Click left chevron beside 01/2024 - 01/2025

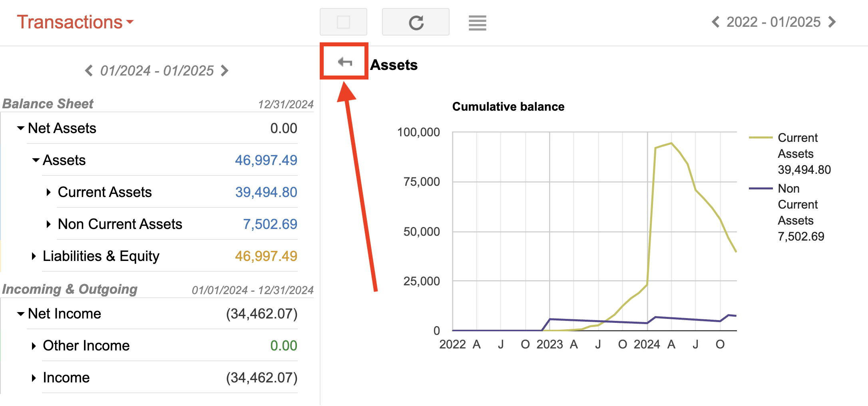89,71
